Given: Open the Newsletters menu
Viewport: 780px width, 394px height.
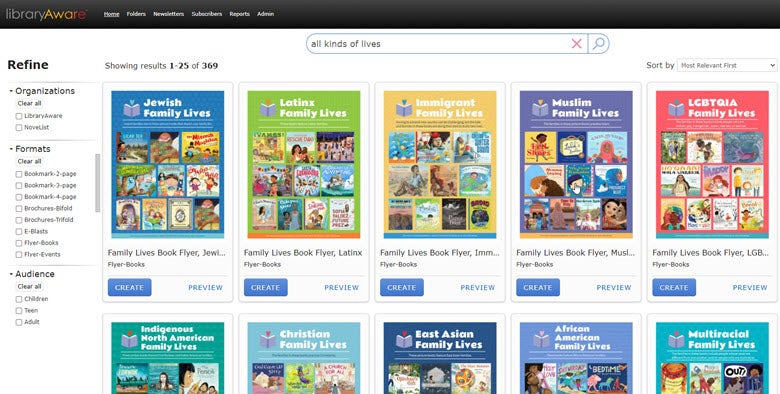Looking at the screenshot, I should point(168,14).
